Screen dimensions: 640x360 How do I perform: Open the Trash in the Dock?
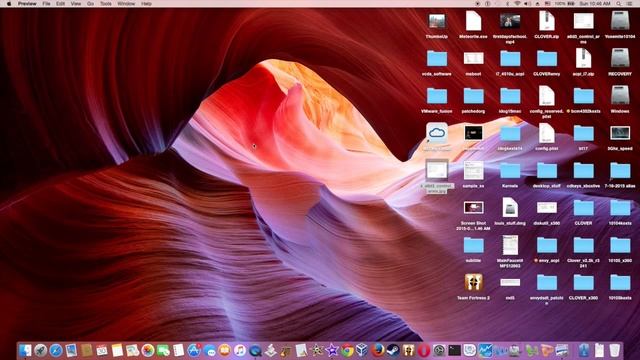tap(614, 350)
